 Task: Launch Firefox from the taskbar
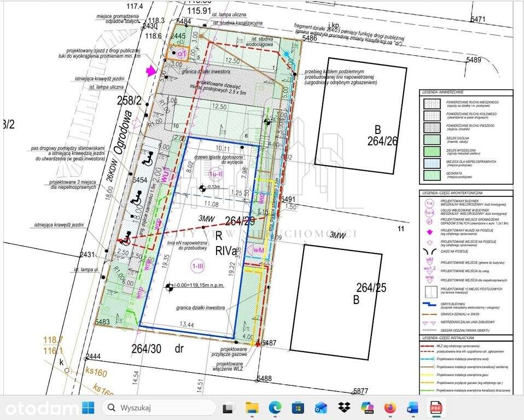click(x=390, y=408)
